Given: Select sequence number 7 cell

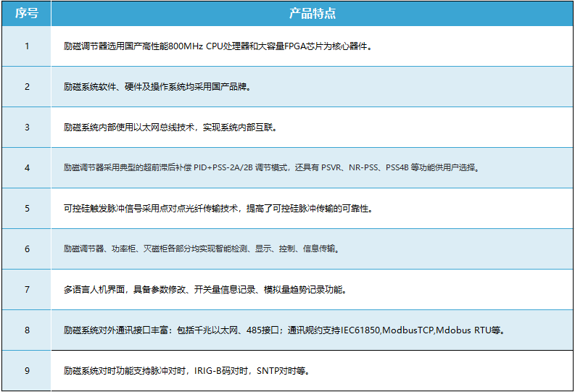Looking at the screenshot, I should pyautogui.click(x=27, y=290).
